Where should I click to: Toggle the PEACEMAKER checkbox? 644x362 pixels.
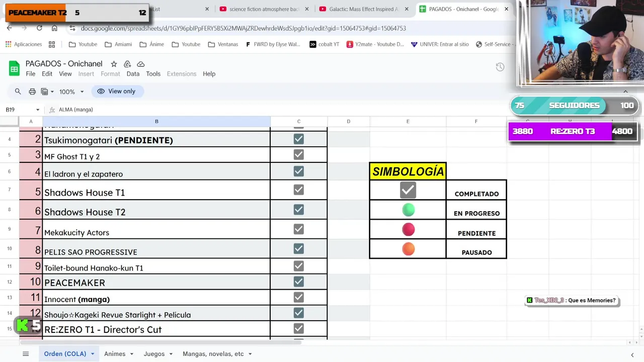click(299, 282)
